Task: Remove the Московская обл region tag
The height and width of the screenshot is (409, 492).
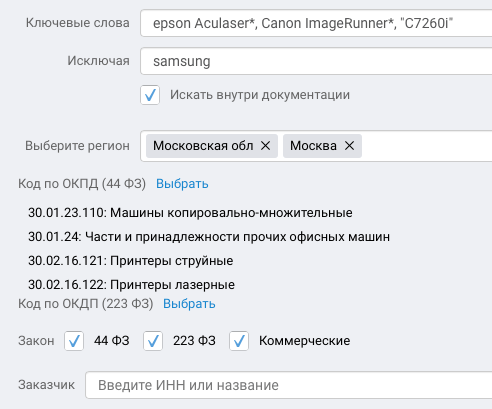Action: pos(265,146)
